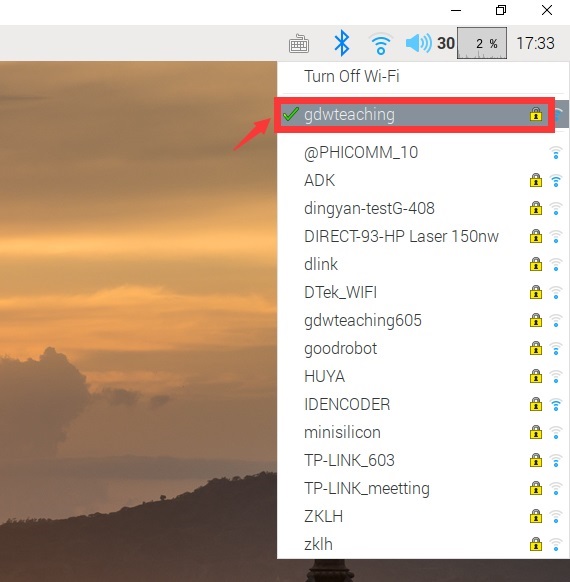Select DIRECT-93-HP Laser 150nw entry
This screenshot has height=582, width=570.
pyautogui.click(x=423, y=236)
